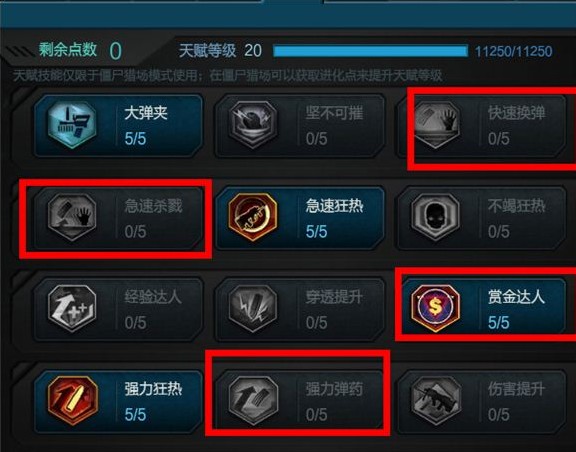Viewport: 576px width, 452px height.
Task: Select the 伤害提升 rifle icon
Action: click(x=436, y=401)
